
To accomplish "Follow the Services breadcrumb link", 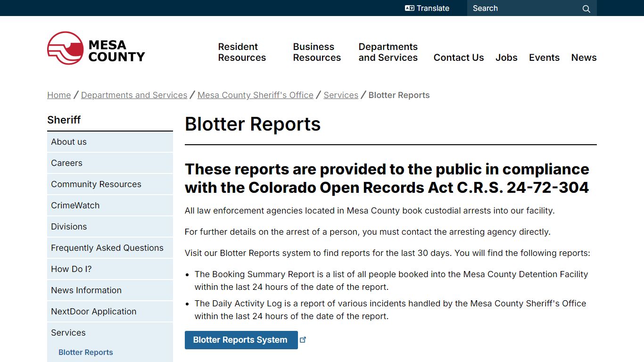I will click(x=341, y=95).
